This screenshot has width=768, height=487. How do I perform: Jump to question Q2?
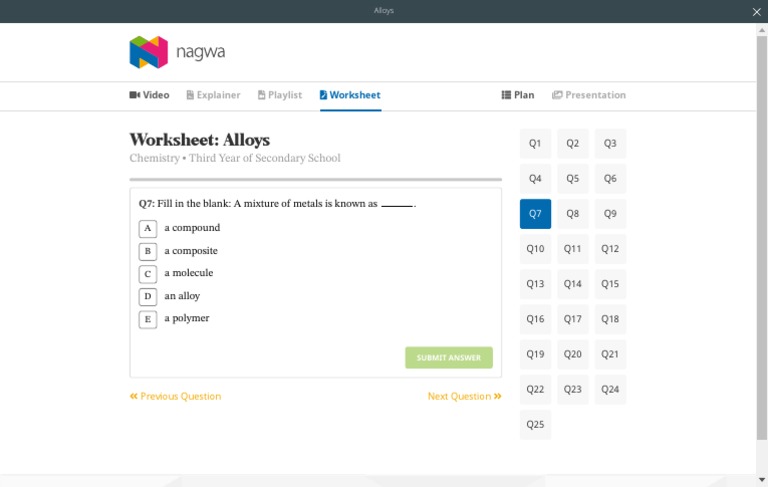[573, 144]
